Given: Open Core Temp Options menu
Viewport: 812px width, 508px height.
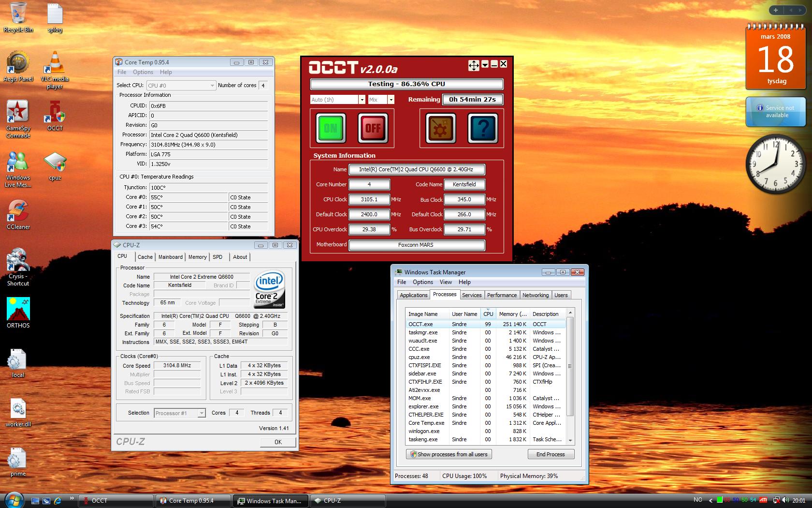Looking at the screenshot, I should point(143,72).
